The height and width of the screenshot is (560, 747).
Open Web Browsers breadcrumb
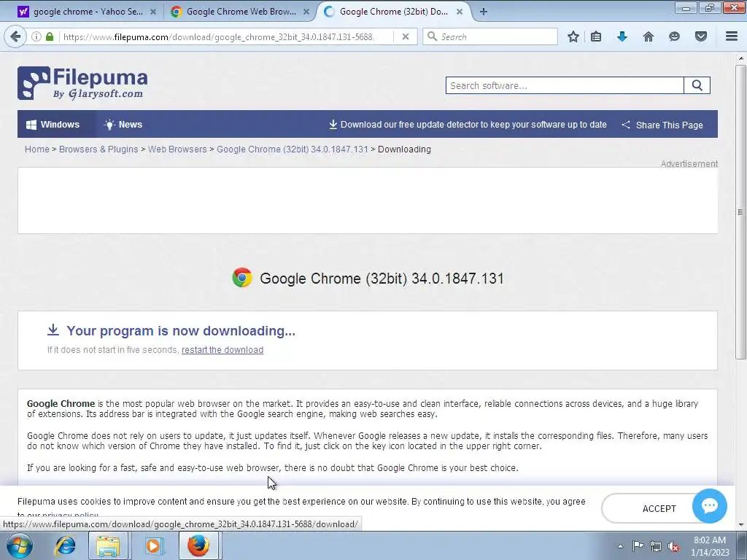coord(177,149)
